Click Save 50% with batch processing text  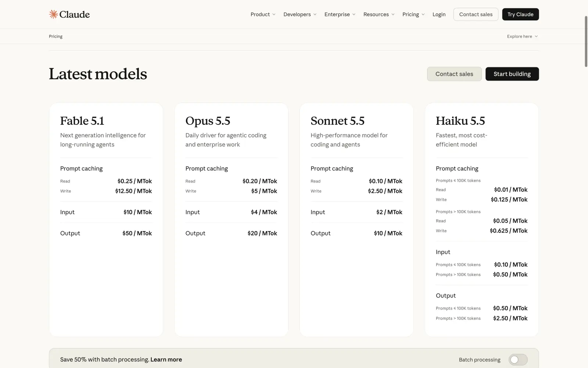[x=105, y=360]
